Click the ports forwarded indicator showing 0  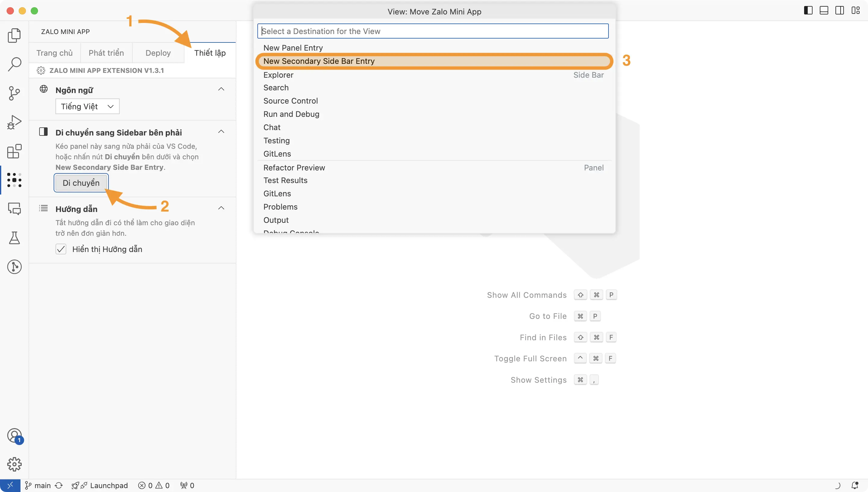coord(187,486)
